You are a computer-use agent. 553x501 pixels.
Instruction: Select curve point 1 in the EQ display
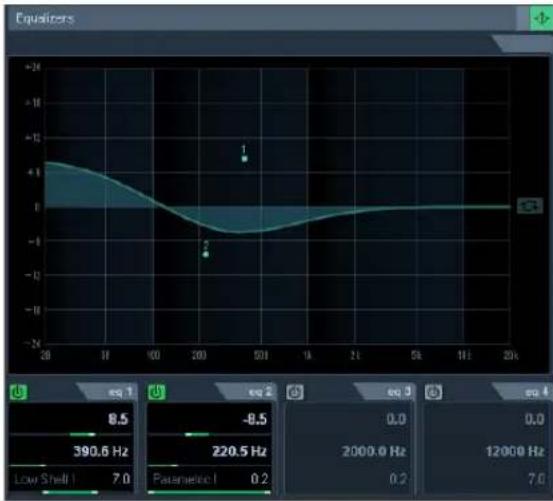[x=244, y=159]
